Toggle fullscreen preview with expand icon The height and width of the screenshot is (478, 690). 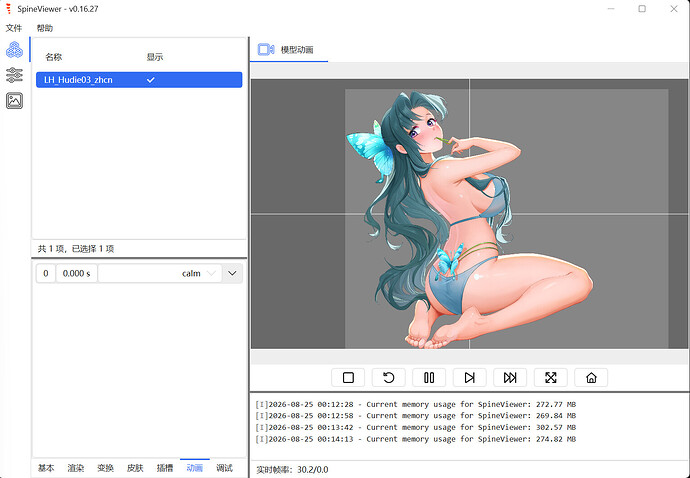(x=551, y=378)
